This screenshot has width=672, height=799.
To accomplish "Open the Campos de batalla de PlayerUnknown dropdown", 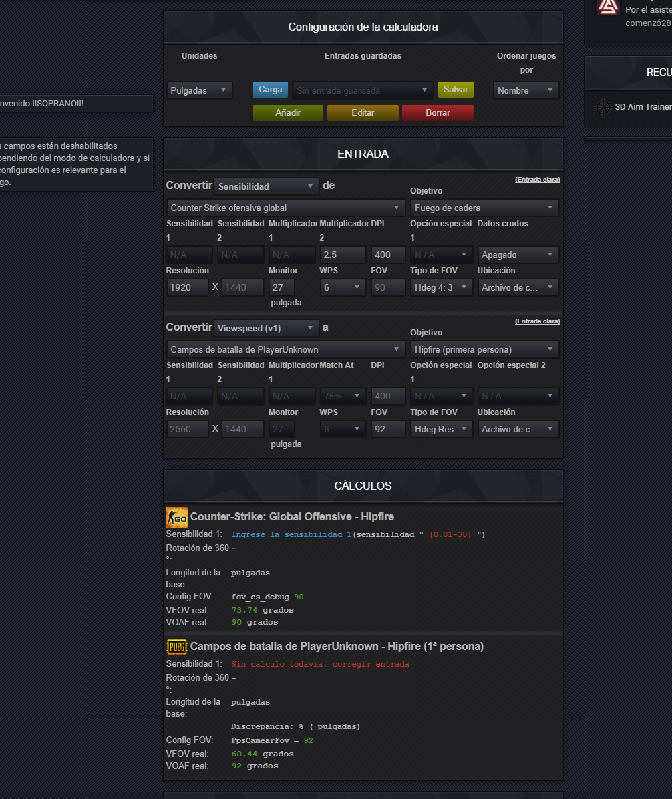I will pyautogui.click(x=286, y=349).
